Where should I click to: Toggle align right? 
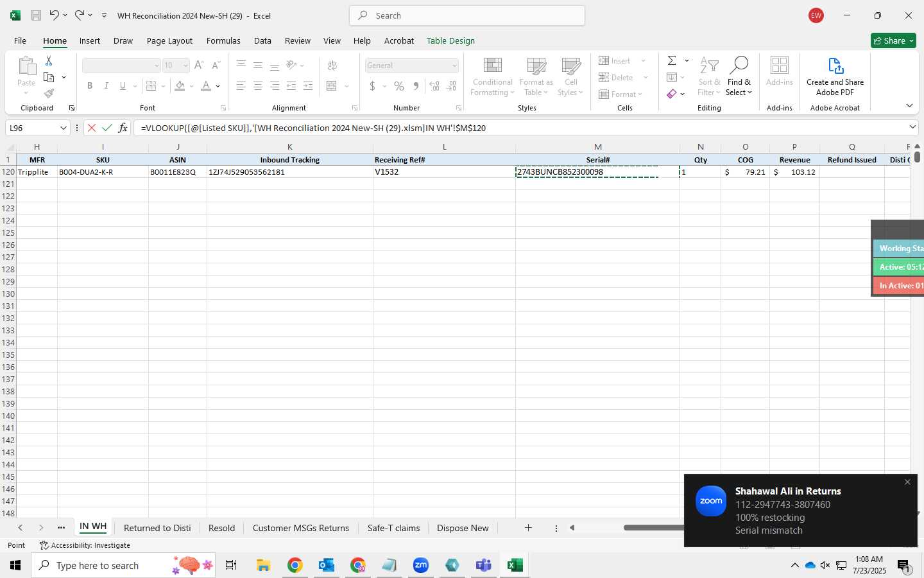[x=275, y=86]
